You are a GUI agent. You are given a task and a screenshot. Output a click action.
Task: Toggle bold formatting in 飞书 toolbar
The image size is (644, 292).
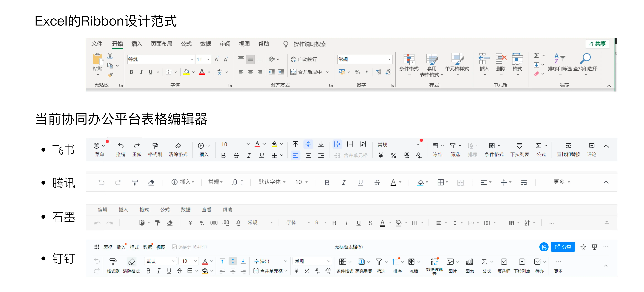[x=223, y=155]
